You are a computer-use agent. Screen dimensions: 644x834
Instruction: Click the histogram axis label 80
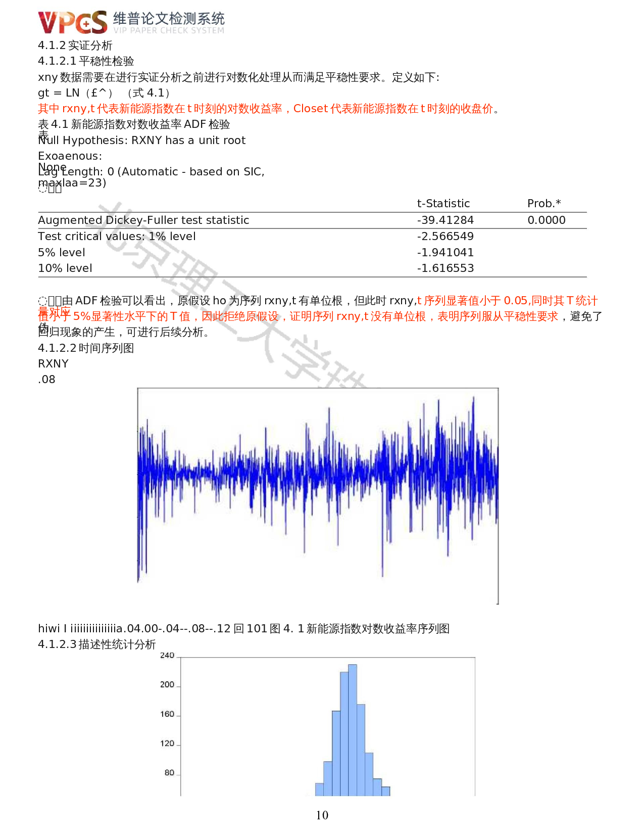pos(169,773)
